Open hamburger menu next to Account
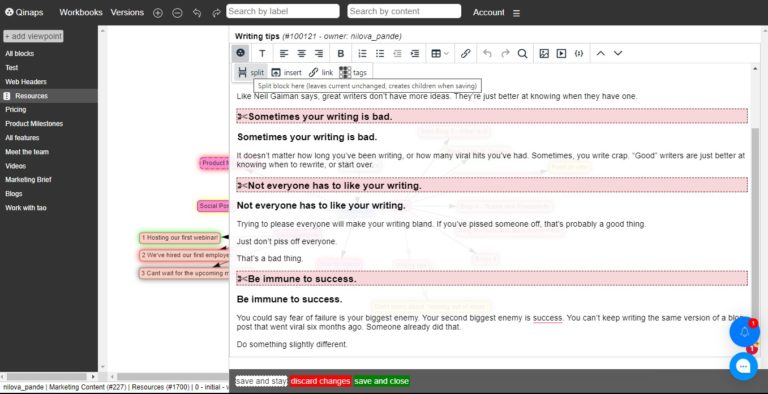The height and width of the screenshot is (394, 768). pyautogui.click(x=516, y=13)
